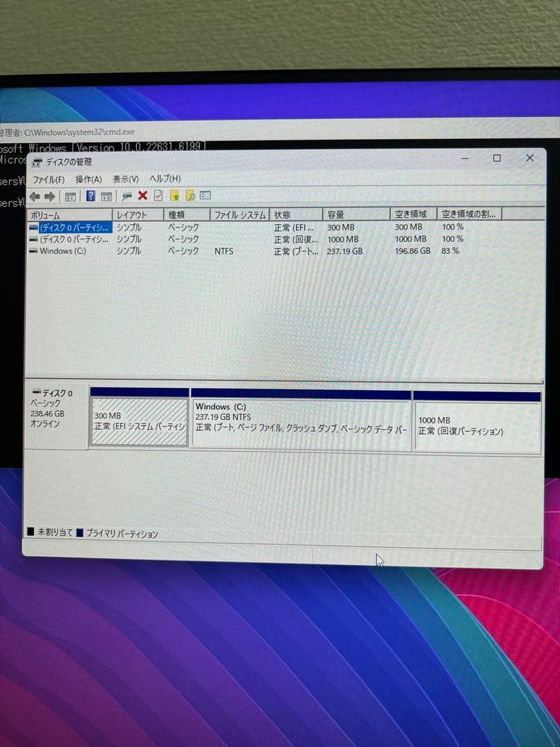This screenshot has height=747, width=560.
Task: Open the 表示(V) menu
Action: tap(126, 178)
